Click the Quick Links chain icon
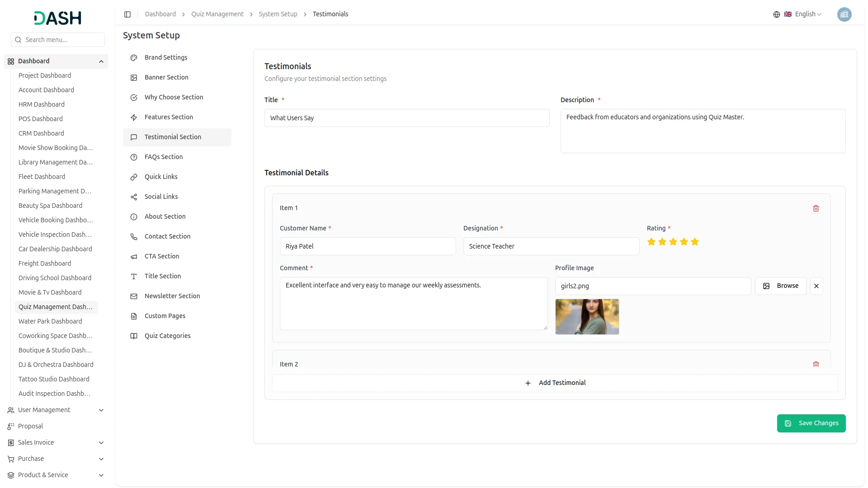Viewport: 868px width, 488px height. pyautogui.click(x=134, y=177)
